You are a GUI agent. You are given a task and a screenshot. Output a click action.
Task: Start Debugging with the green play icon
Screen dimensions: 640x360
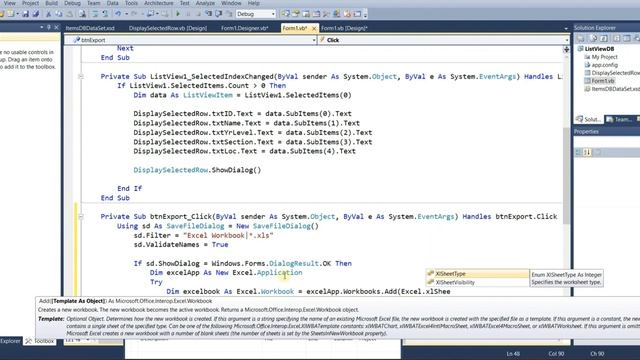click(178, 14)
